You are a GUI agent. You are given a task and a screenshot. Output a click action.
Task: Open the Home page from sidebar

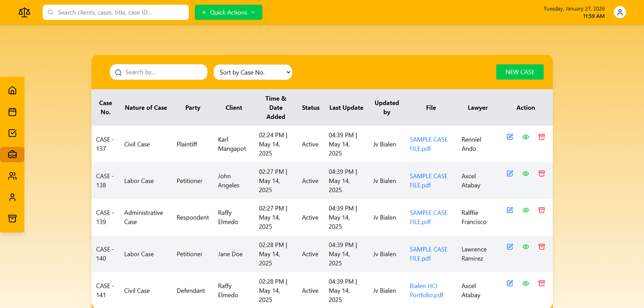click(x=12, y=90)
